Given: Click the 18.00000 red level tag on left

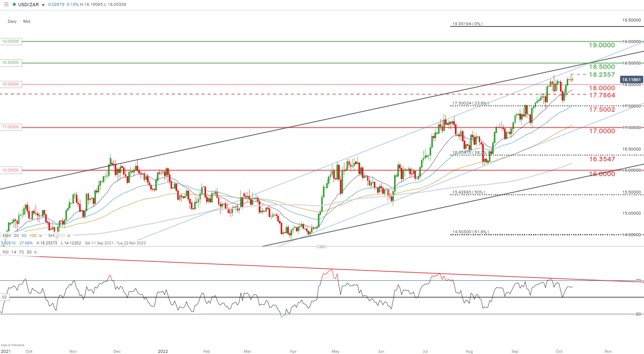Looking at the screenshot, I should pos(10,84).
